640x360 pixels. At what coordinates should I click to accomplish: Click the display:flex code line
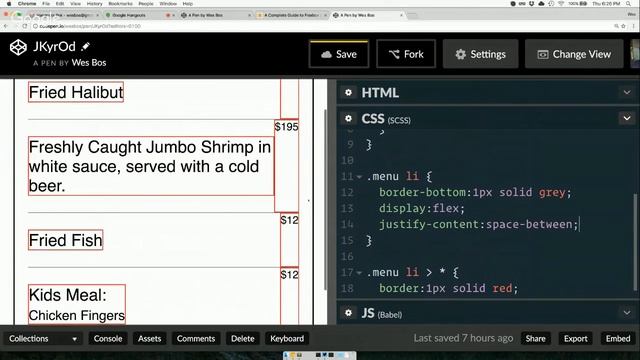pos(422,209)
